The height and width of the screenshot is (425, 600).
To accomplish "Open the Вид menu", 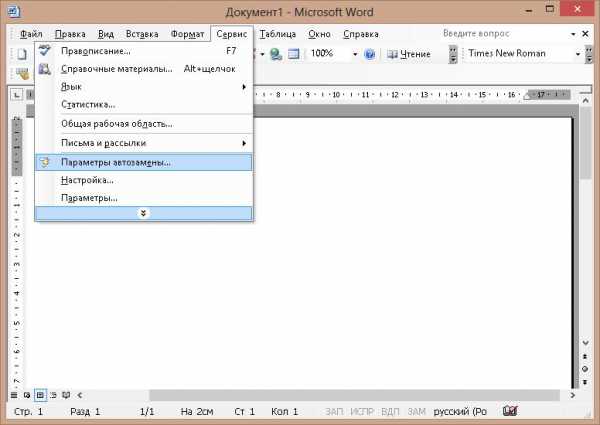I will point(106,34).
